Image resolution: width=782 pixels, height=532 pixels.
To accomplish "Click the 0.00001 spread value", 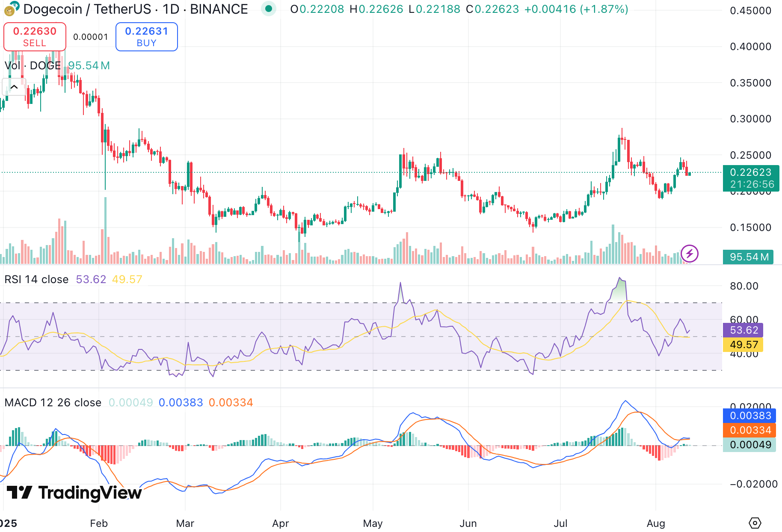I will pos(91,37).
